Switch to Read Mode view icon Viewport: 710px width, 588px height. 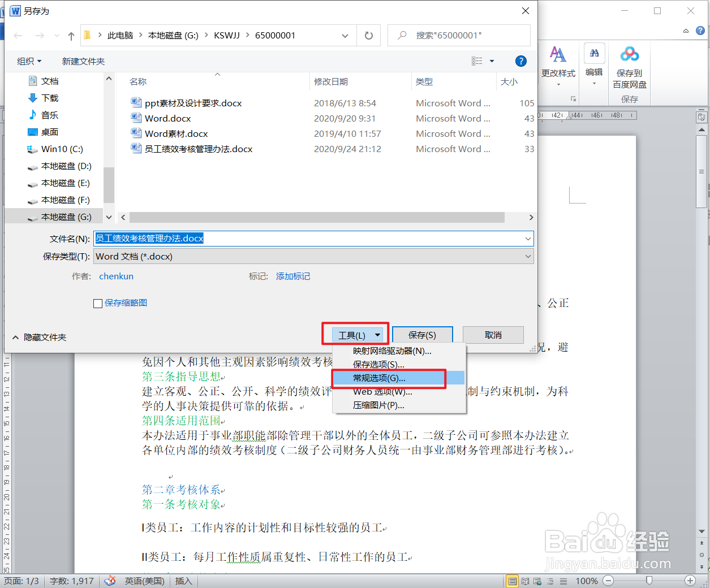(524, 581)
